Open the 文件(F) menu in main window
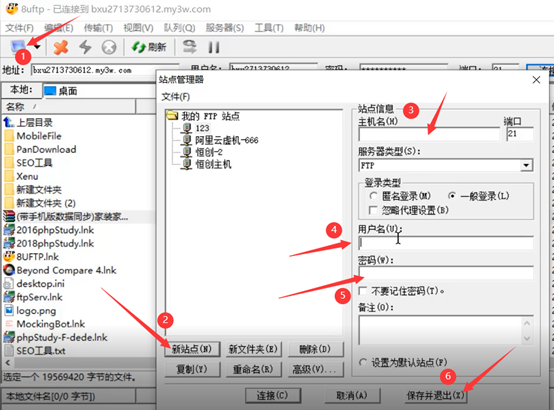This screenshot has width=554, height=410. point(19,28)
